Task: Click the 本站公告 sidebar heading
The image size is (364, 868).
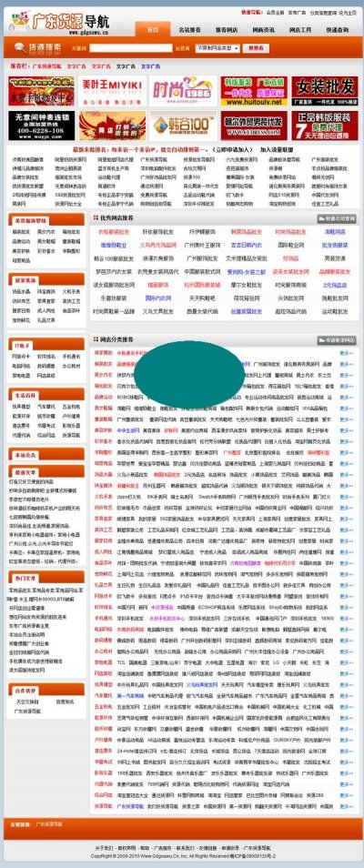Action: [25, 455]
